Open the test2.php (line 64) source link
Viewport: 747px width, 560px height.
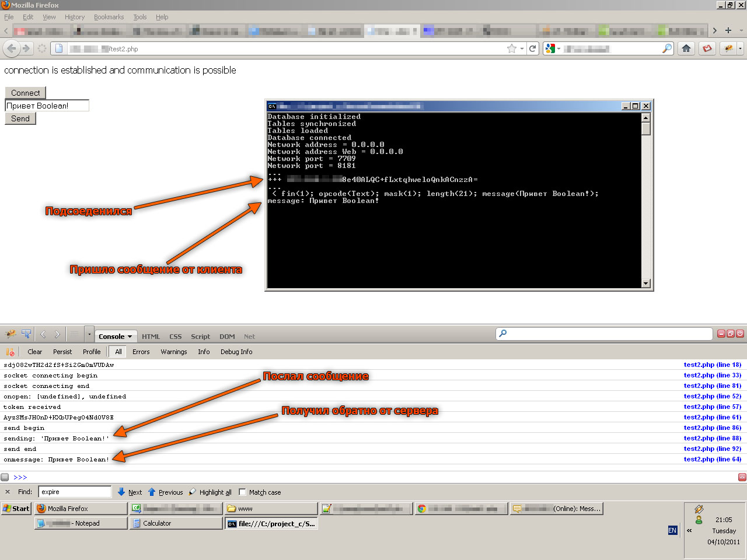tap(712, 459)
